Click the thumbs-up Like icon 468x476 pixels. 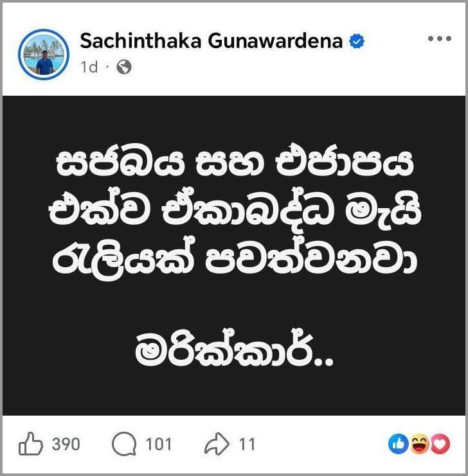tap(31, 444)
